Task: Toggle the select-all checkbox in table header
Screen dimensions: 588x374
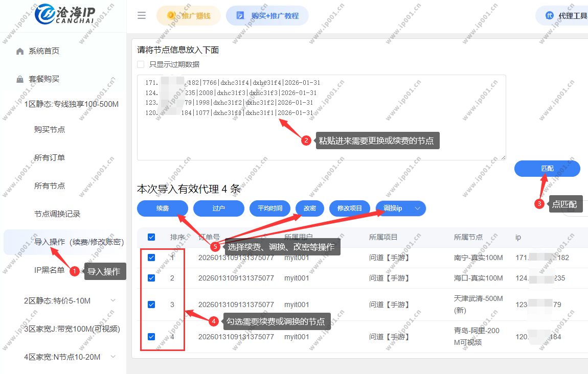Action: click(x=151, y=237)
